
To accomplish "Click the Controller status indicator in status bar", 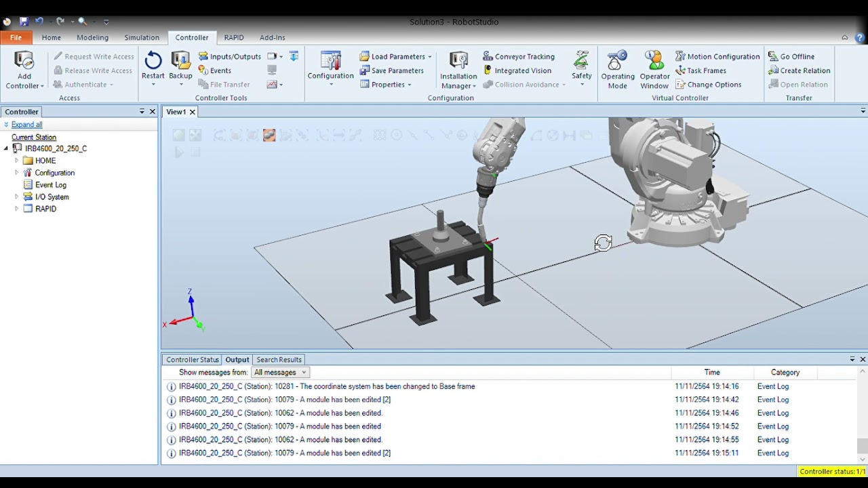I will [x=832, y=472].
